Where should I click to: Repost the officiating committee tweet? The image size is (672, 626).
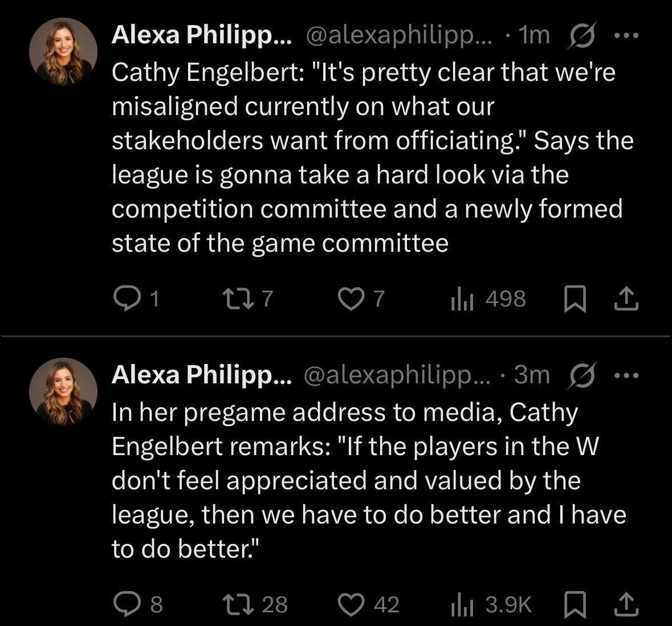[x=235, y=298]
